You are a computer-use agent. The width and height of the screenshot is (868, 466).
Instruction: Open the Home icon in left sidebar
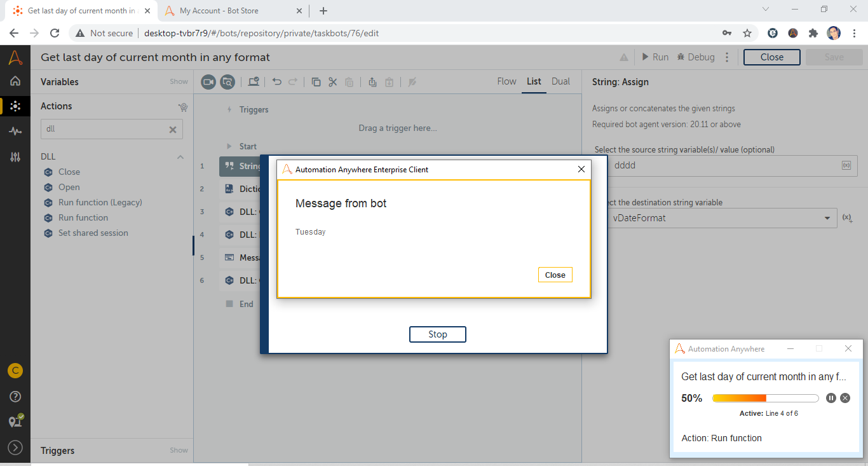point(15,81)
